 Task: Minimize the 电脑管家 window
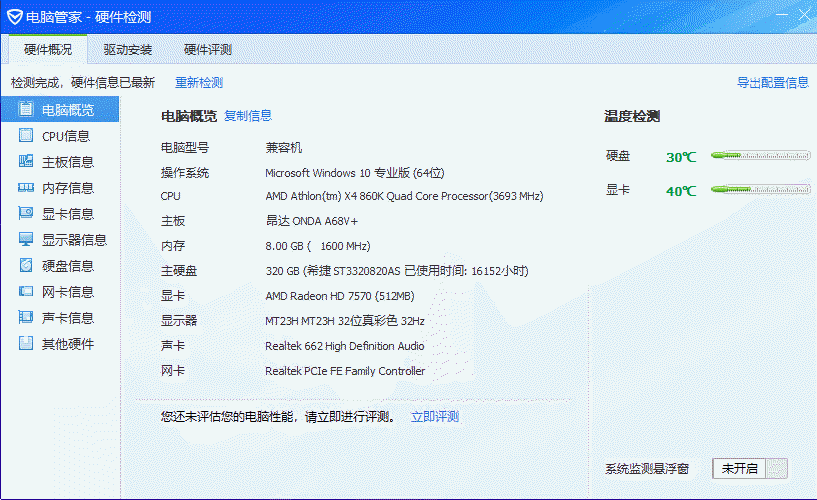(x=782, y=15)
